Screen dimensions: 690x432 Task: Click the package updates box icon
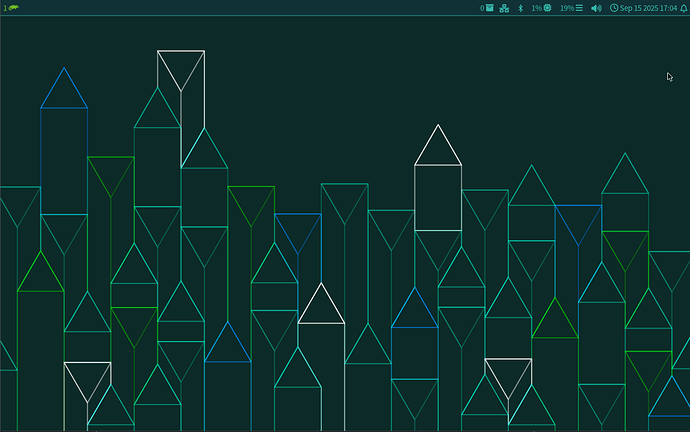490,8
